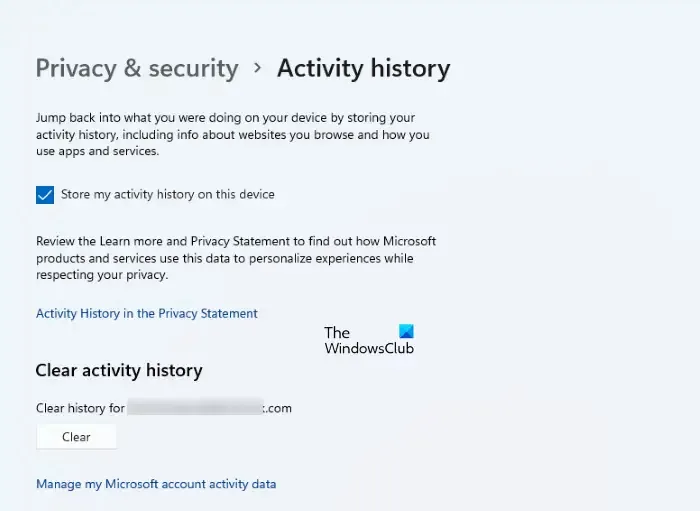Click the word 'The' in the watermark
This screenshot has width=700, height=511.
337,332
